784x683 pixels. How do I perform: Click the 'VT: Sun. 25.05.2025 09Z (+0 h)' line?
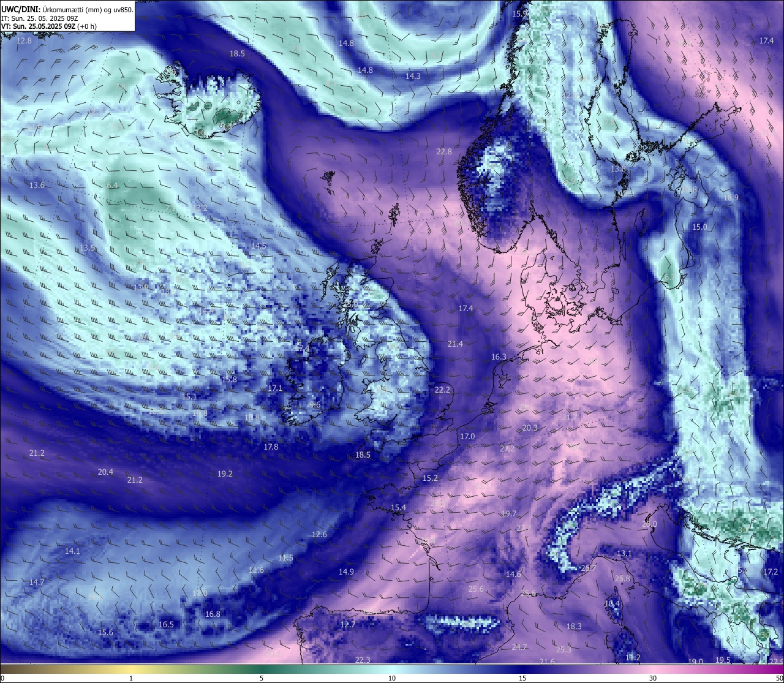click(48, 26)
